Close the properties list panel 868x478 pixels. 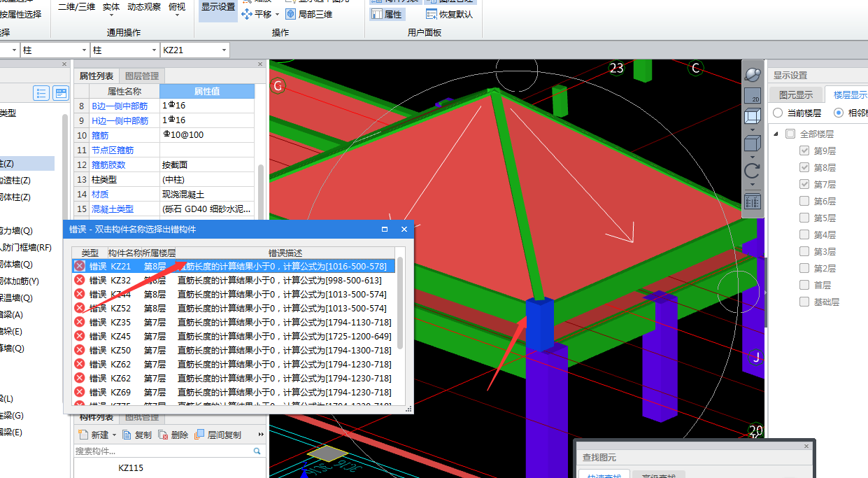[x=260, y=64]
